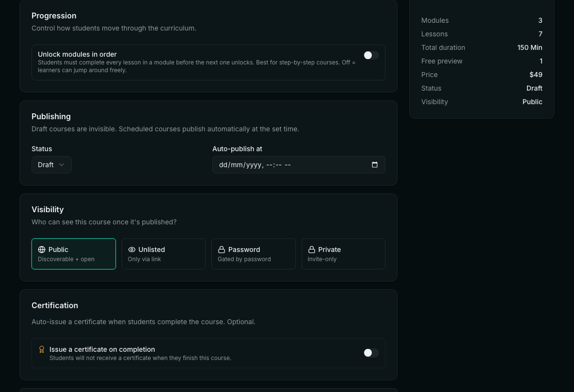This screenshot has width=574, height=392.
Task: Enable Issue a certificate on completion switch
Action: [x=371, y=353]
